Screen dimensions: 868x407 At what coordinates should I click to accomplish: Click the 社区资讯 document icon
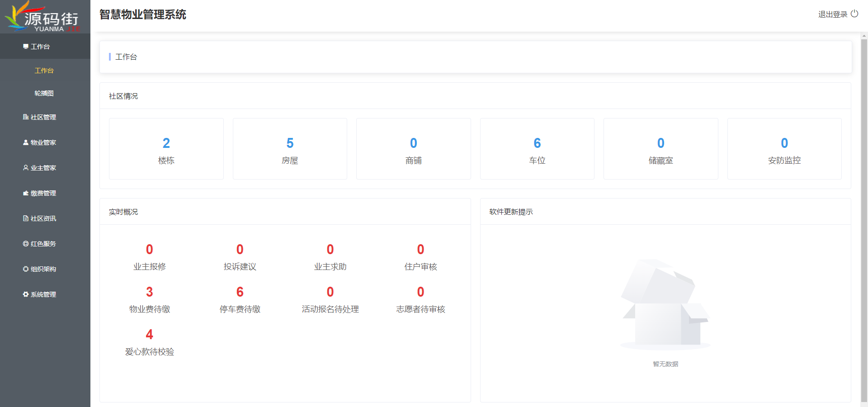tap(26, 218)
